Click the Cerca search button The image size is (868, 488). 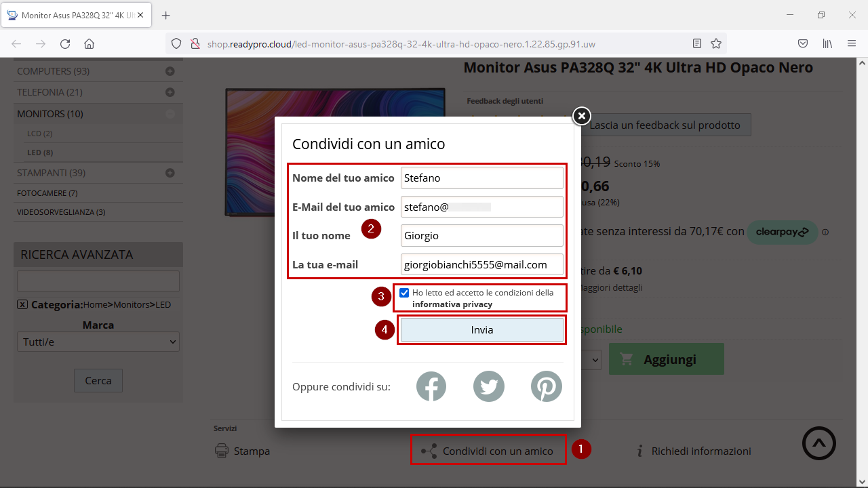click(x=98, y=381)
